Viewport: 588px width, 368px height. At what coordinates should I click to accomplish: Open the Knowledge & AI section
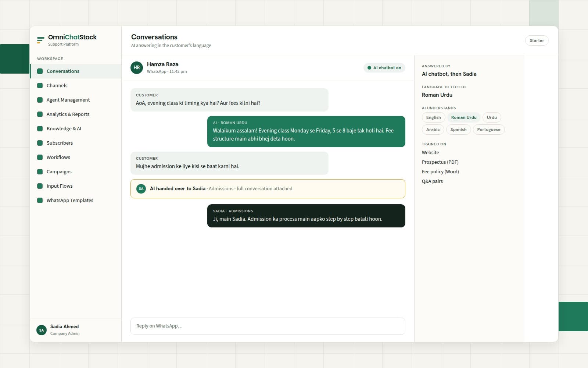tap(76, 129)
